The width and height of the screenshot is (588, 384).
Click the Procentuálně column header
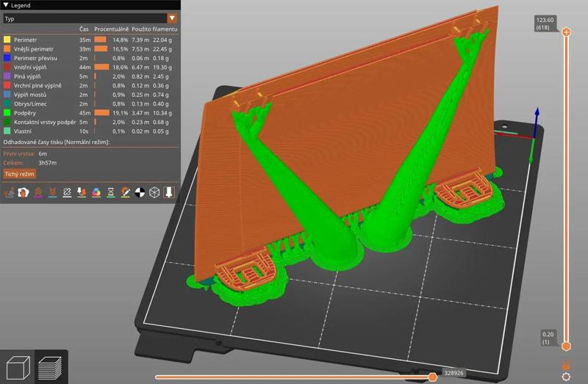click(x=112, y=29)
